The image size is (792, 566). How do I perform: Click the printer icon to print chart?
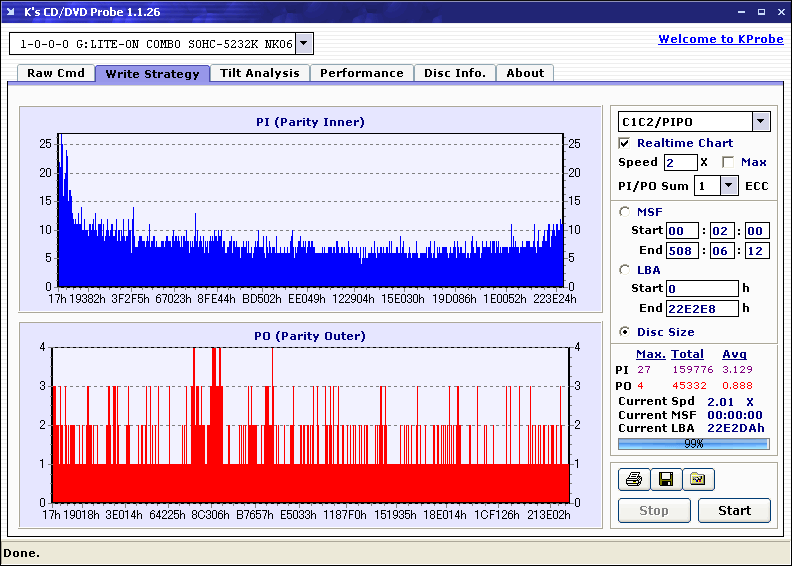pyautogui.click(x=634, y=480)
